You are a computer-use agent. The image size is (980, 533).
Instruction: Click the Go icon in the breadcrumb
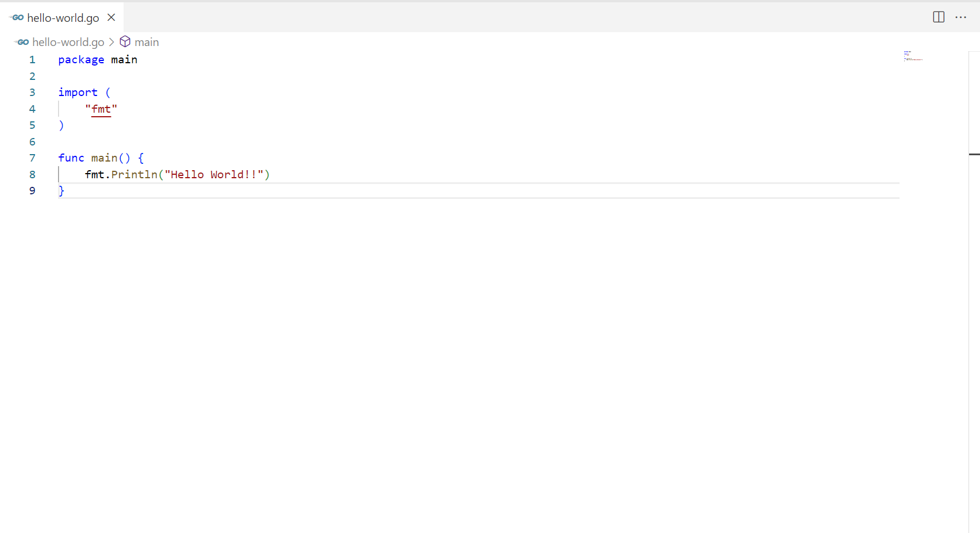pos(22,42)
